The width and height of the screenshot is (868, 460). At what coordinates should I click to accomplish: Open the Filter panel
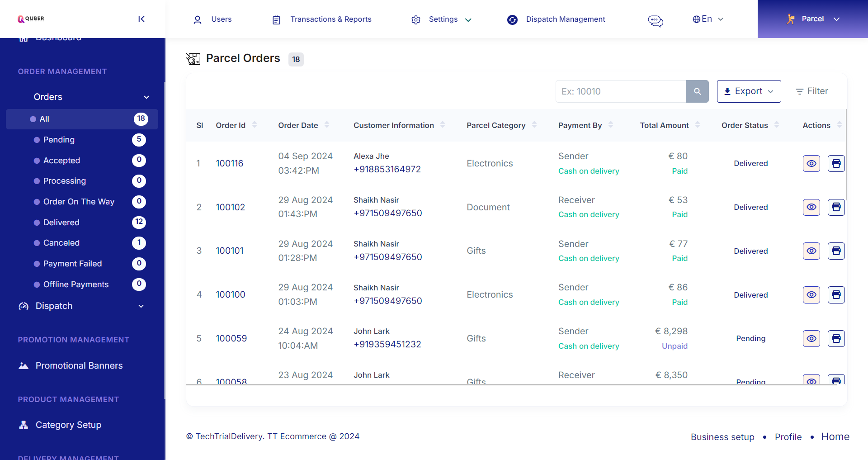pyautogui.click(x=811, y=91)
